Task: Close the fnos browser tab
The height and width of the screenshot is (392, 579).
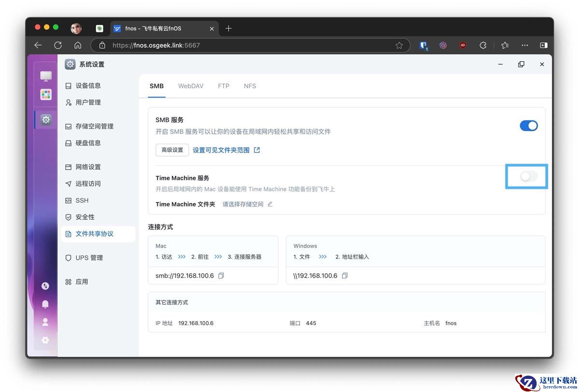Action: click(x=212, y=28)
